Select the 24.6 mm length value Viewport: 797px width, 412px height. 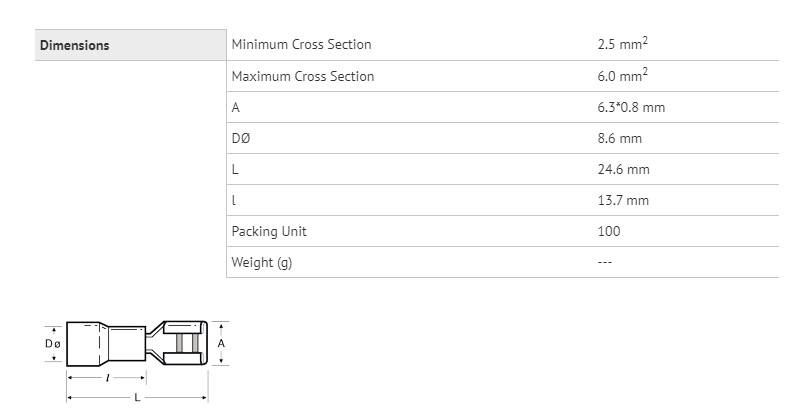click(x=624, y=170)
